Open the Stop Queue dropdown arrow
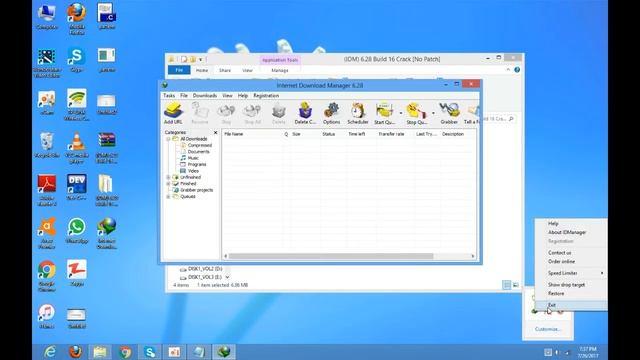 (x=433, y=113)
